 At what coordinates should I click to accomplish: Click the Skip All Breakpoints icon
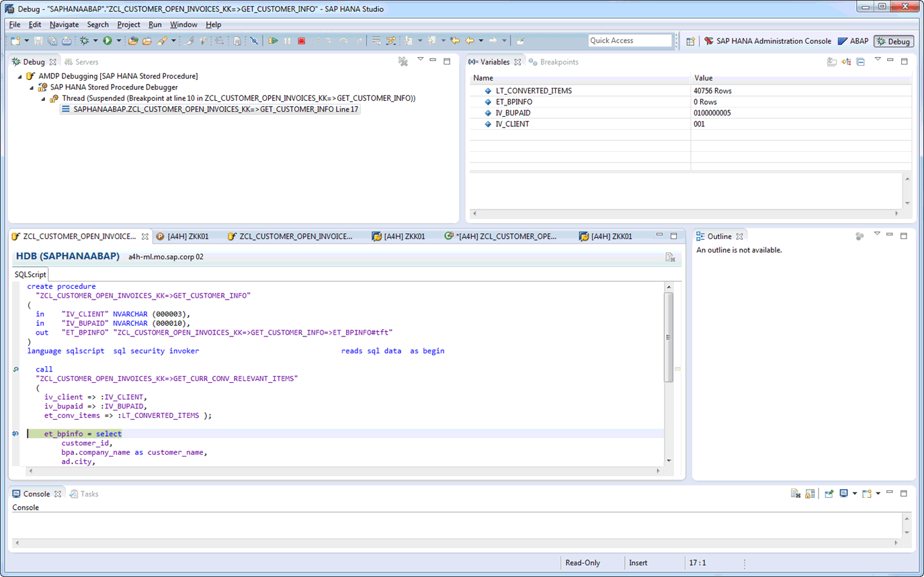(x=254, y=41)
